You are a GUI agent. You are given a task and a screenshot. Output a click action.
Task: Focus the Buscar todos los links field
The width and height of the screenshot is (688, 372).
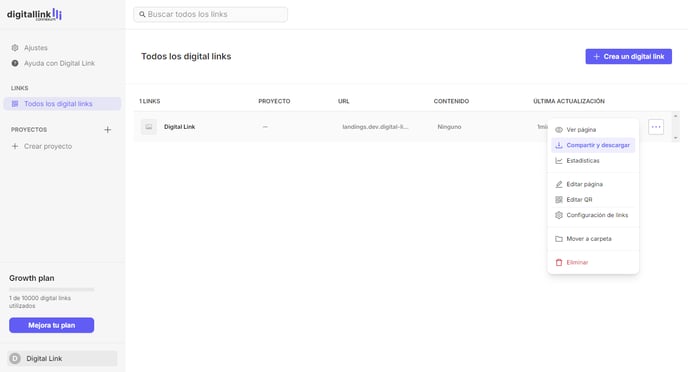[x=210, y=14]
